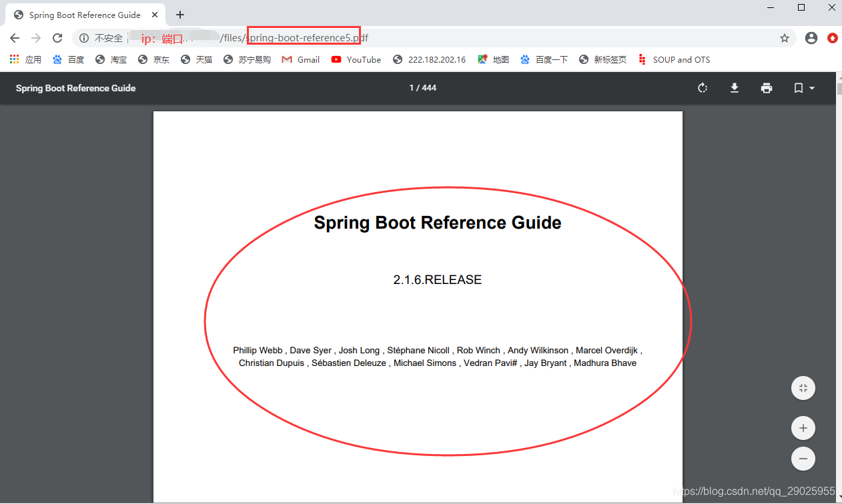Open the 百度一下 bookmark
842x504 pixels.
pos(544,59)
